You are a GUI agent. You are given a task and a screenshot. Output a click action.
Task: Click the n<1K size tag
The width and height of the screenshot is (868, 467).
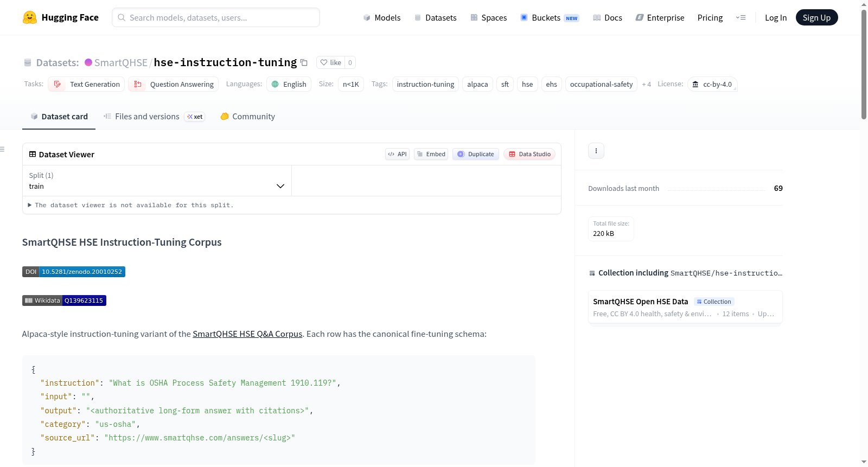click(351, 84)
